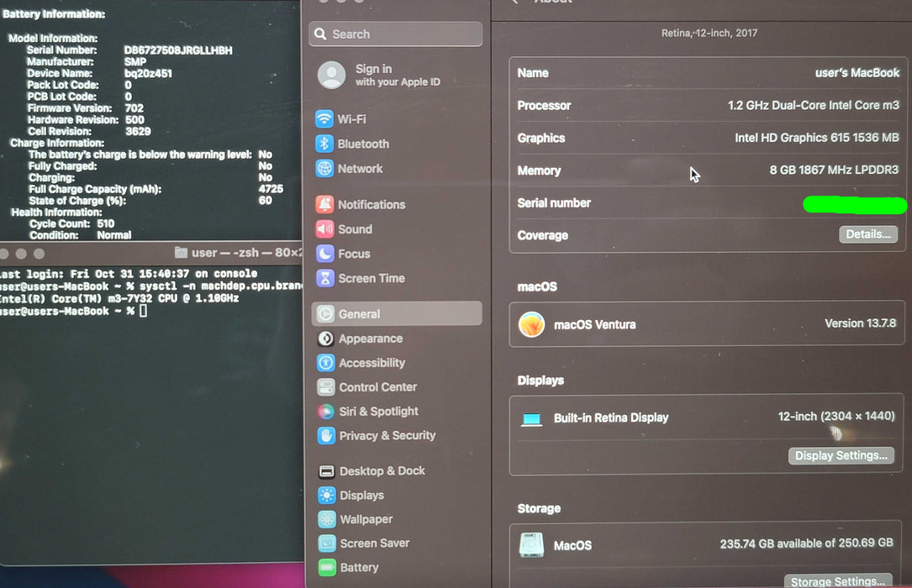The height and width of the screenshot is (588, 912).
Task: Open the Sound speaker icon
Action: pyautogui.click(x=324, y=229)
